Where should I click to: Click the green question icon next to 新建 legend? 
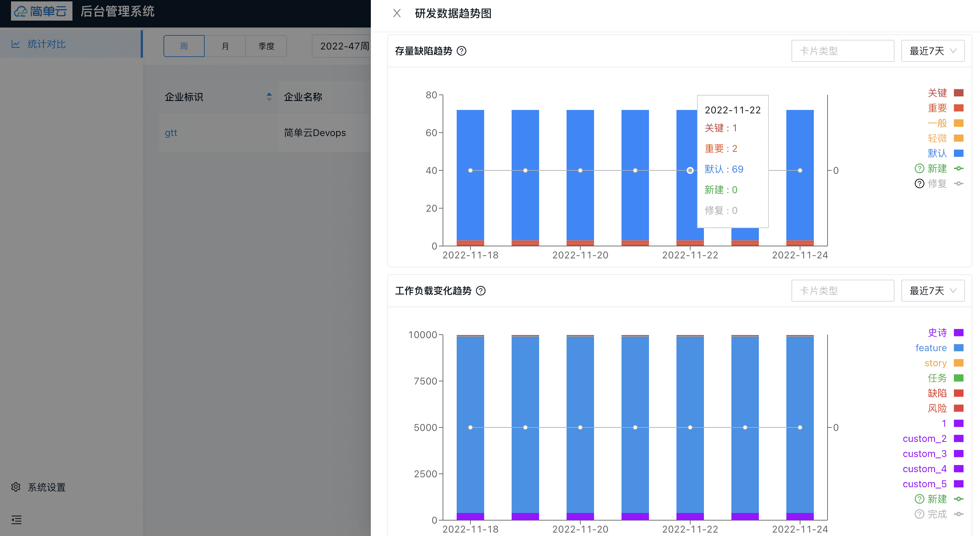click(920, 168)
